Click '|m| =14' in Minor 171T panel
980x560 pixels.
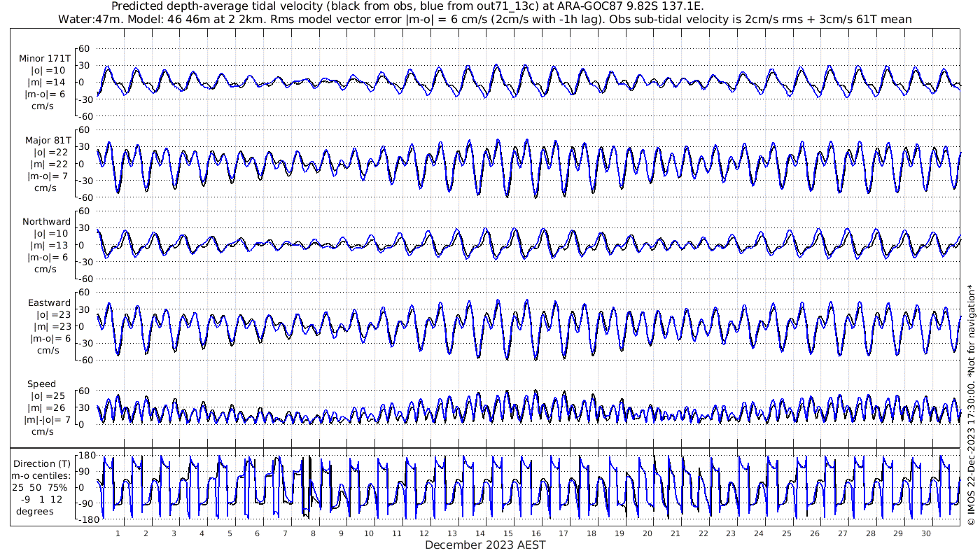48,83
